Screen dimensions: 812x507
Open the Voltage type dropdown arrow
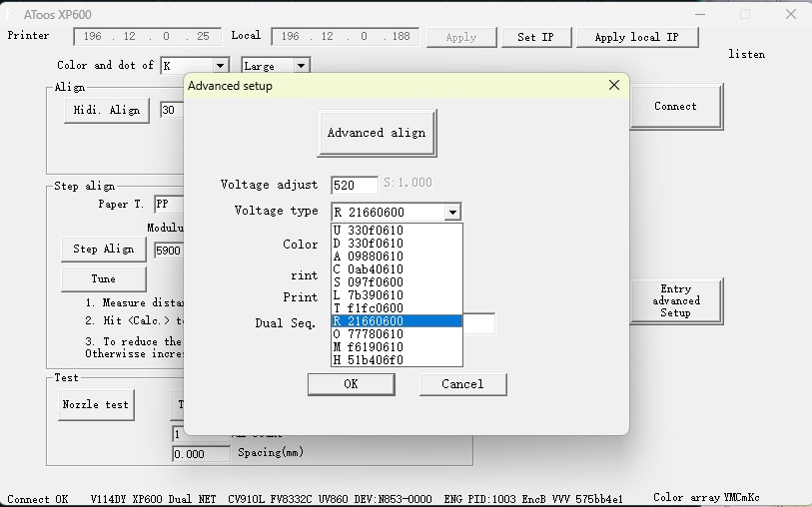(452, 213)
